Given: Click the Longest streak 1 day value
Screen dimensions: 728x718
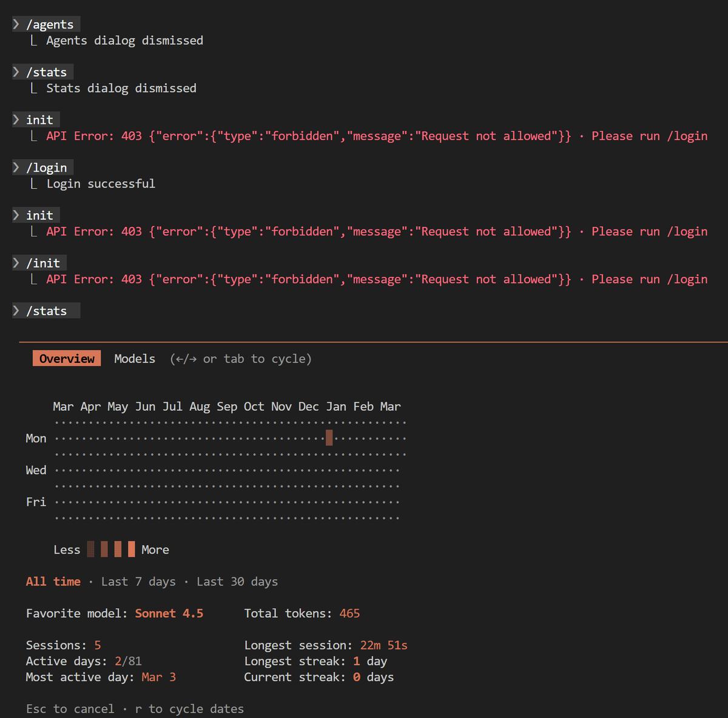Looking at the screenshot, I should [x=370, y=661].
